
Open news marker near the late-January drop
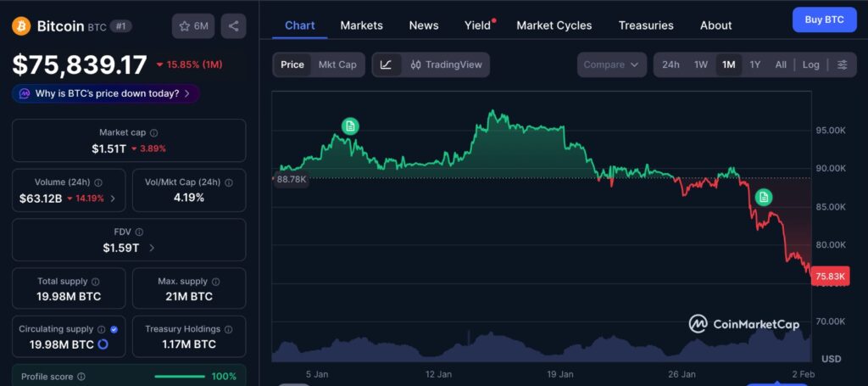[764, 197]
